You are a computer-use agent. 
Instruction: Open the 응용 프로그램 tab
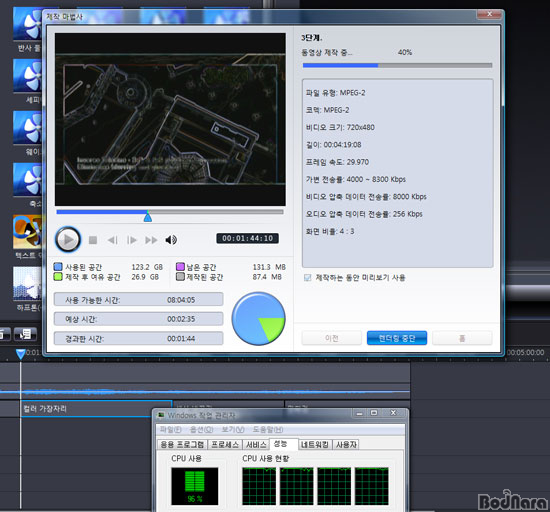click(182, 445)
